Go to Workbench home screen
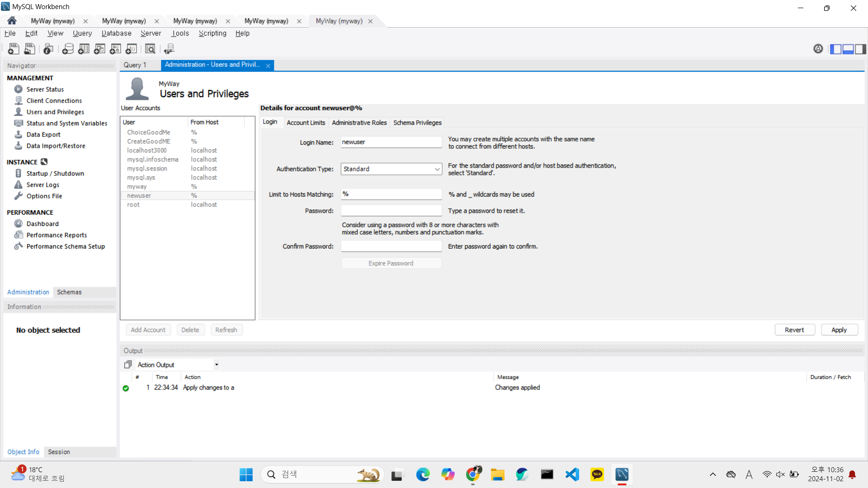Screen dimensions: 868x488 12,21
